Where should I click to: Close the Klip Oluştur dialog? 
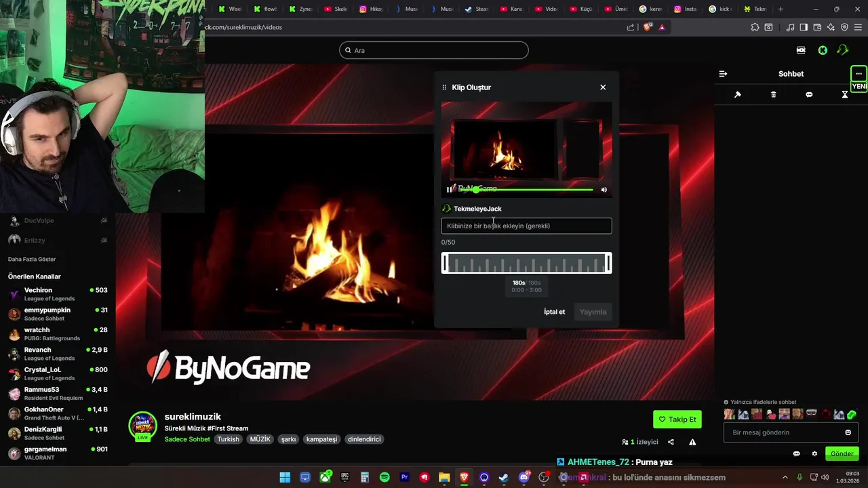(x=603, y=87)
